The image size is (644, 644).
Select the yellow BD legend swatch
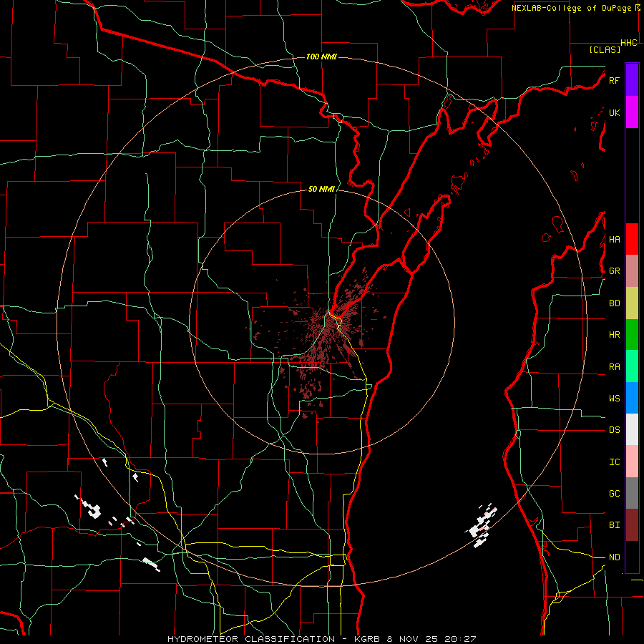pyautogui.click(x=632, y=303)
